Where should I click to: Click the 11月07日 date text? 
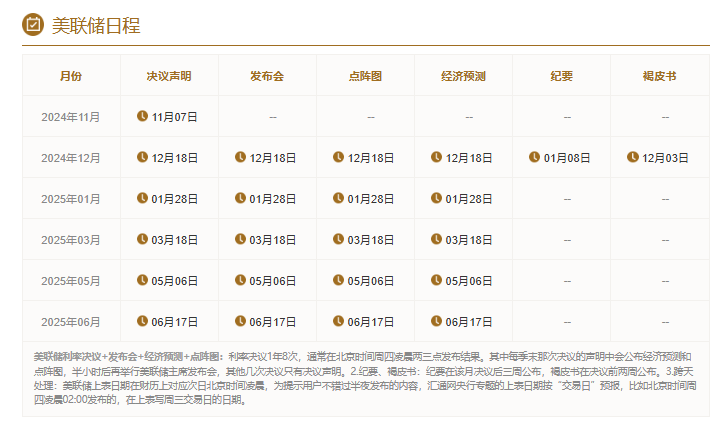(x=175, y=117)
